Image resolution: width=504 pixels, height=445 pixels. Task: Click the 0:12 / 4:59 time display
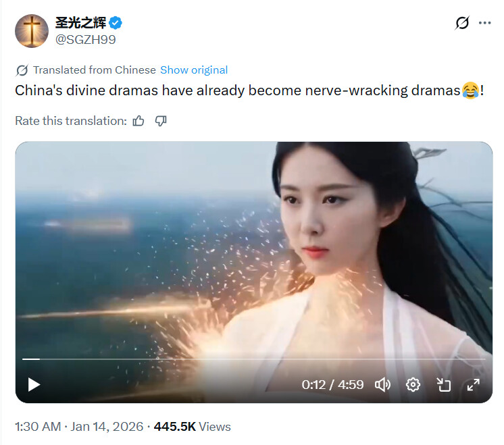[x=332, y=385]
